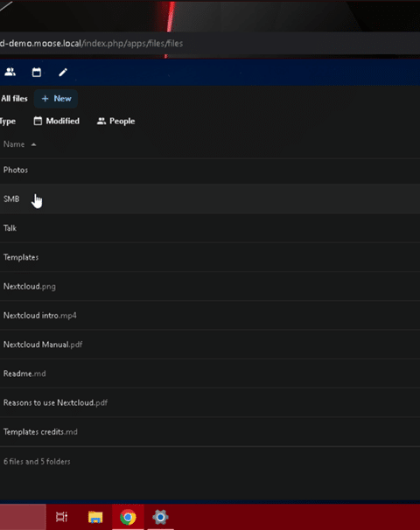Click the browser address bar URL
This screenshot has height=530, width=420.
(x=91, y=43)
